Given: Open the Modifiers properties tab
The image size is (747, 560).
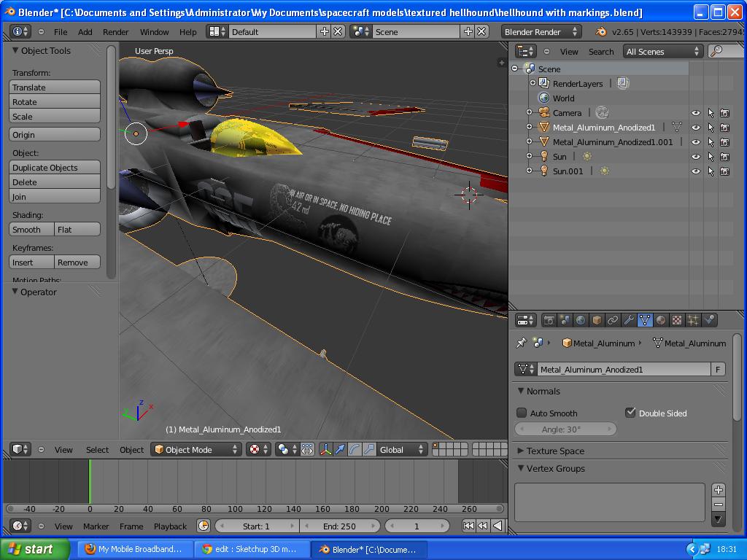Looking at the screenshot, I should [x=630, y=319].
